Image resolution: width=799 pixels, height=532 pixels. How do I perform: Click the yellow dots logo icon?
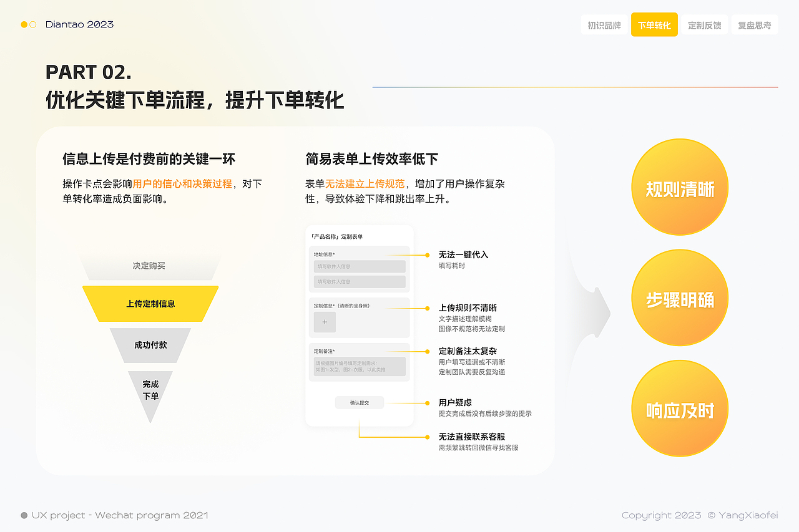pos(28,24)
